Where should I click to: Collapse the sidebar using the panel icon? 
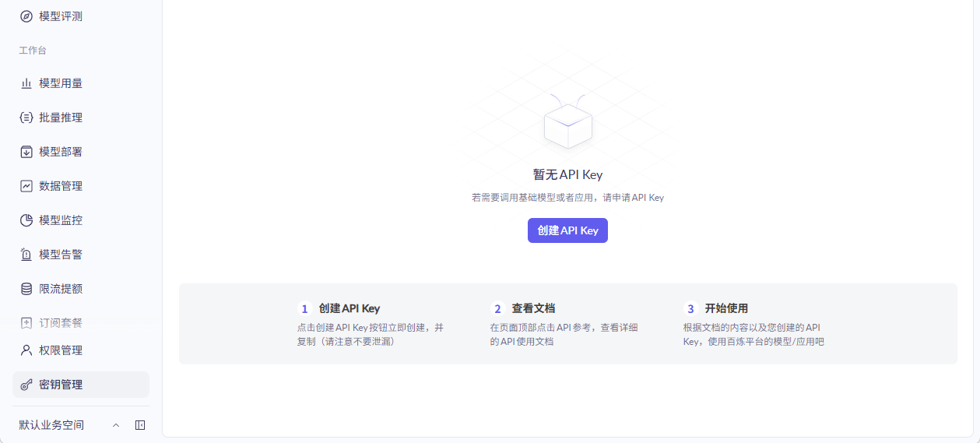coord(140,425)
